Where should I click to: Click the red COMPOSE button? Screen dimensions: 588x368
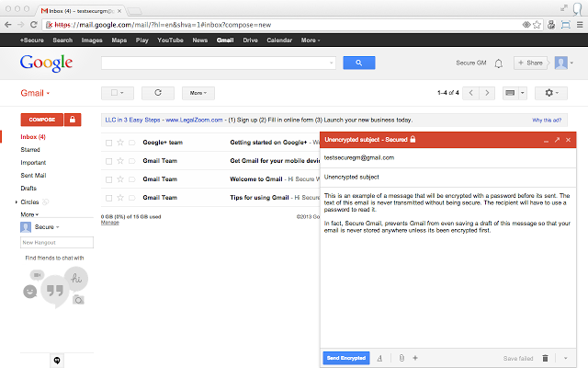42,120
